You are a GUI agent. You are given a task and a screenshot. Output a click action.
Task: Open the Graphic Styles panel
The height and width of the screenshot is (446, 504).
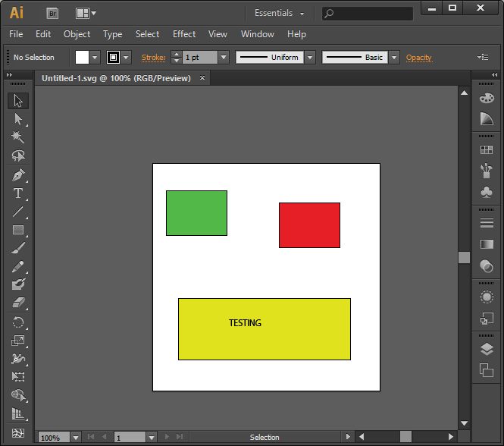point(487,319)
